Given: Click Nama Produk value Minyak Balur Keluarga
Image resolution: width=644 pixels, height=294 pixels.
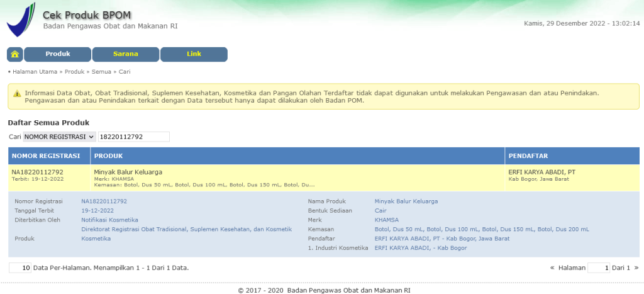Looking at the screenshot, I should [x=406, y=201].
